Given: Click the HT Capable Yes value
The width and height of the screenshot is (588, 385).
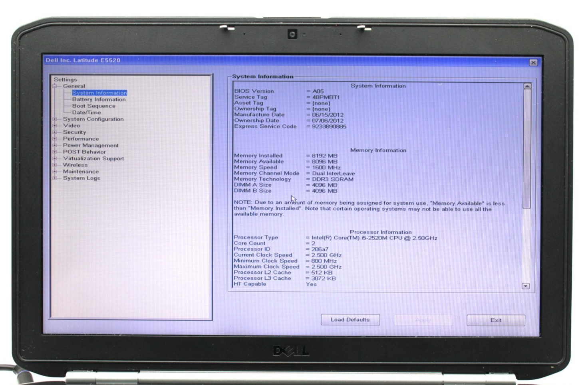Looking at the screenshot, I should click(x=311, y=284).
